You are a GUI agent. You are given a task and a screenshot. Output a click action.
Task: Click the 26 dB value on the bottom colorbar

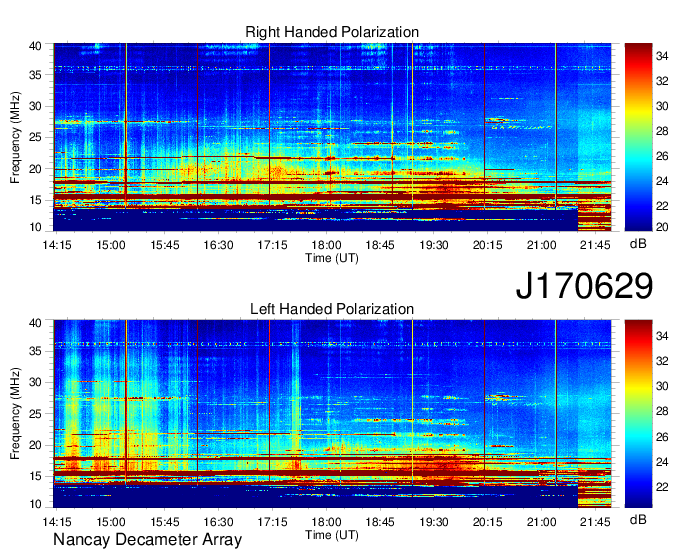(x=662, y=437)
